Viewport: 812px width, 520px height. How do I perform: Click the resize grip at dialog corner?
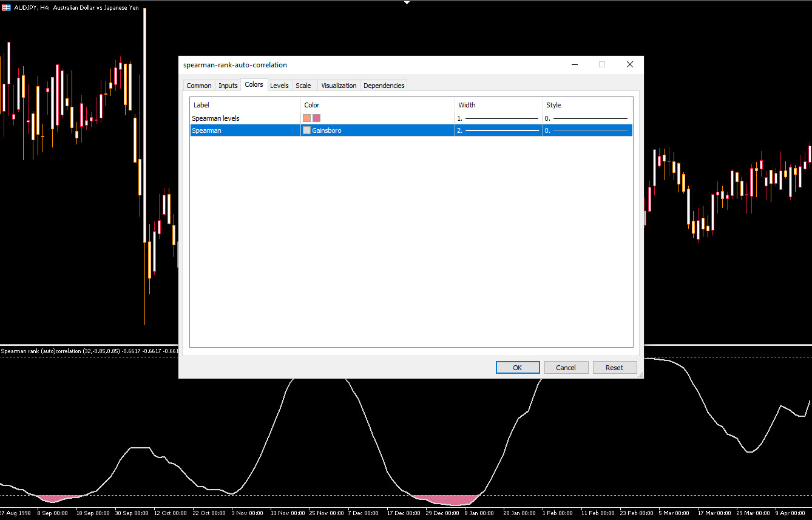point(640,375)
